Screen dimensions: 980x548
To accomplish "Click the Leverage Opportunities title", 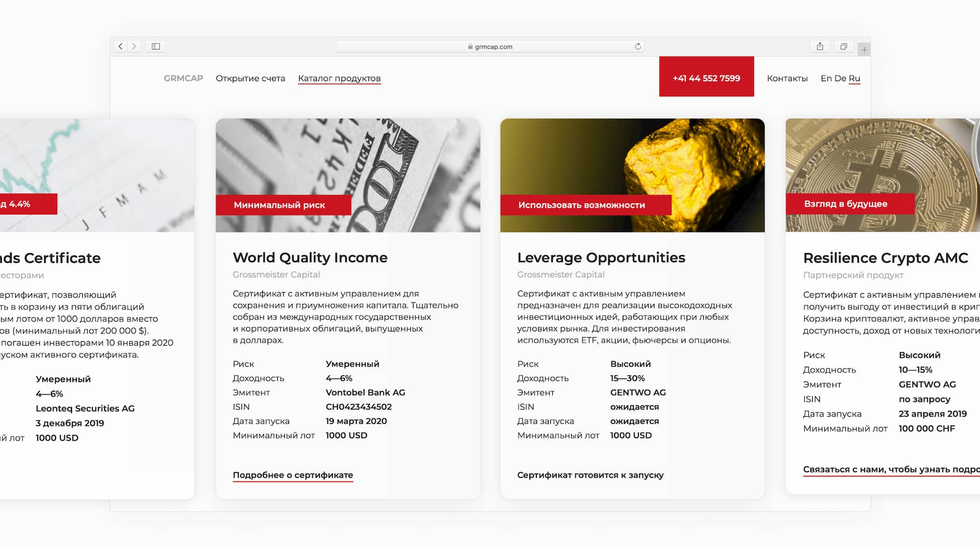I will coord(601,257).
